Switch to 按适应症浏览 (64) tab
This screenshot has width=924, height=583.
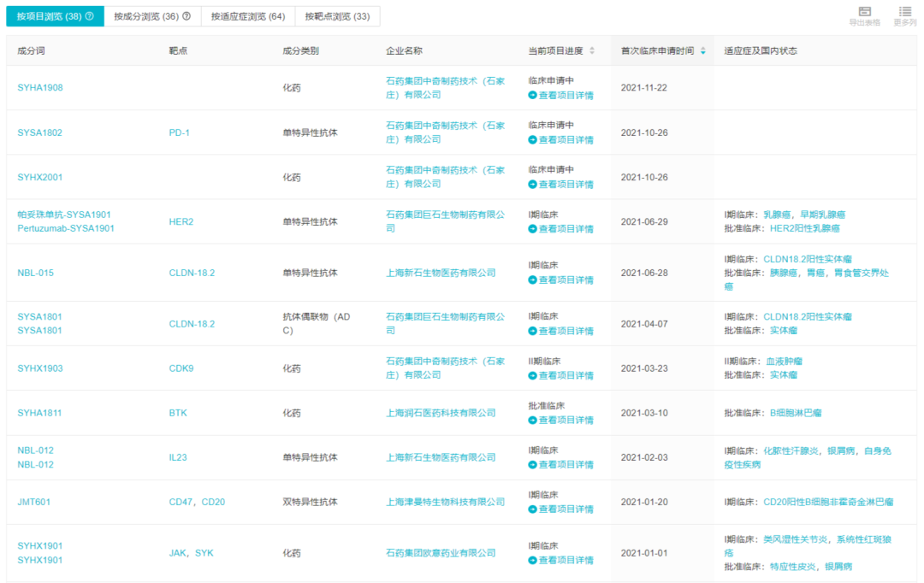[248, 16]
